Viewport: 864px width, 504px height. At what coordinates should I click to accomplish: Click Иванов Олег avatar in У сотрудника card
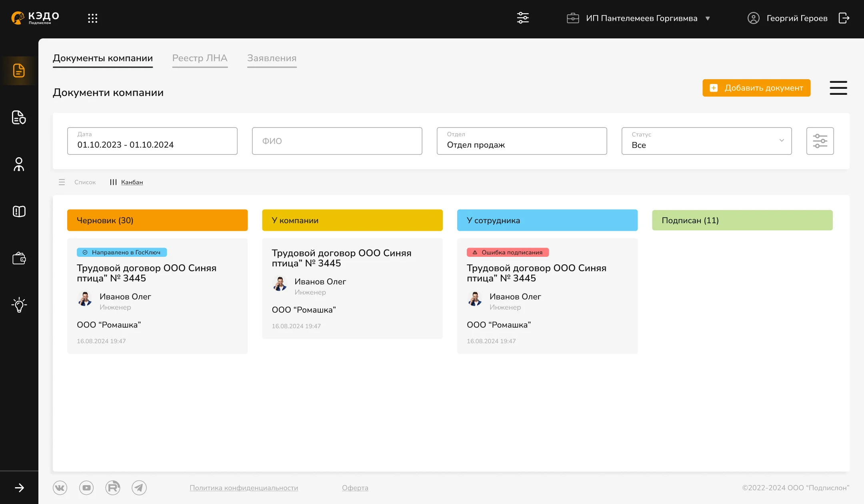point(475,299)
